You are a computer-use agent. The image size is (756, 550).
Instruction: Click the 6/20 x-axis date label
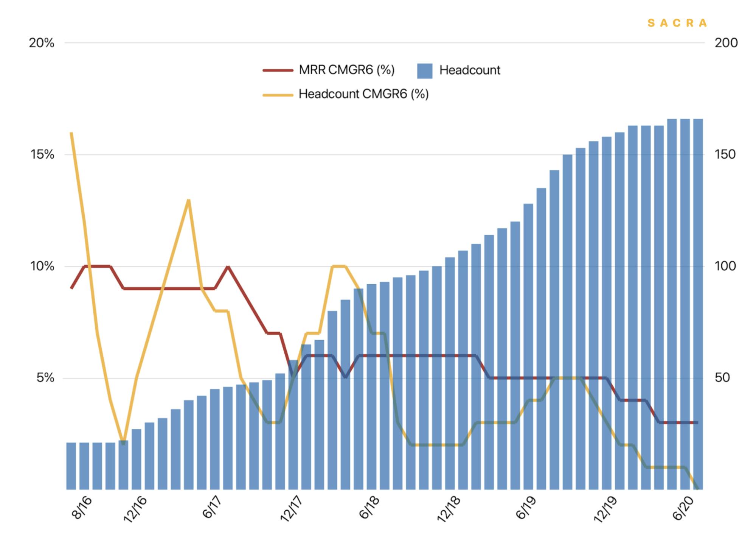point(683,508)
